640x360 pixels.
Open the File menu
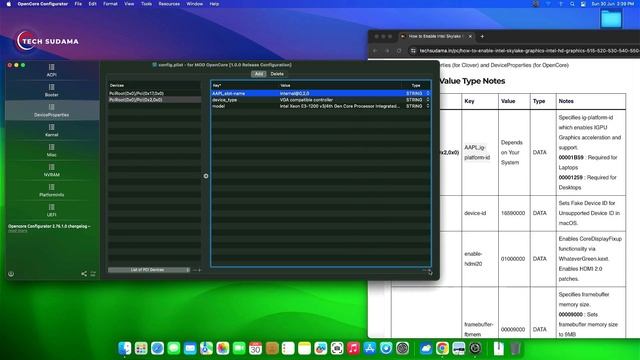[x=78, y=4]
